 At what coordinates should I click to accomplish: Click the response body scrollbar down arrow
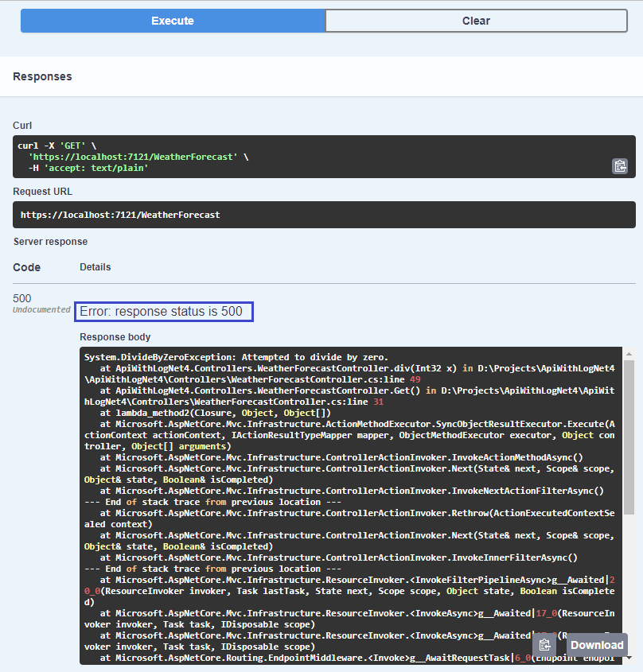[x=629, y=658]
